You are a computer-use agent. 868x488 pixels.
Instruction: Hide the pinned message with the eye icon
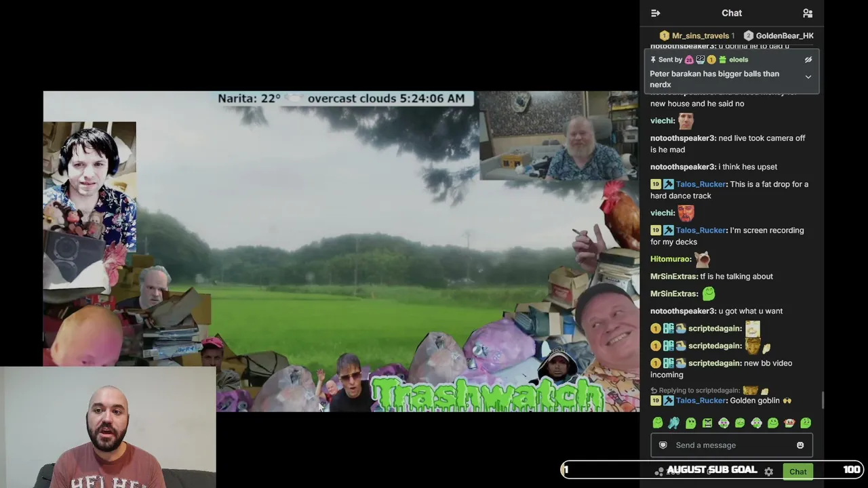tap(808, 60)
